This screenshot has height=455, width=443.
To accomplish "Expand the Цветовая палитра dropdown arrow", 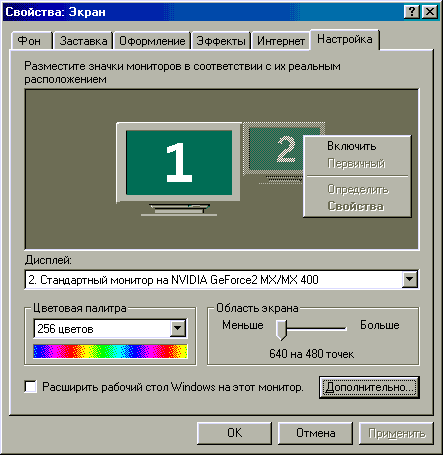I will coord(178,329).
